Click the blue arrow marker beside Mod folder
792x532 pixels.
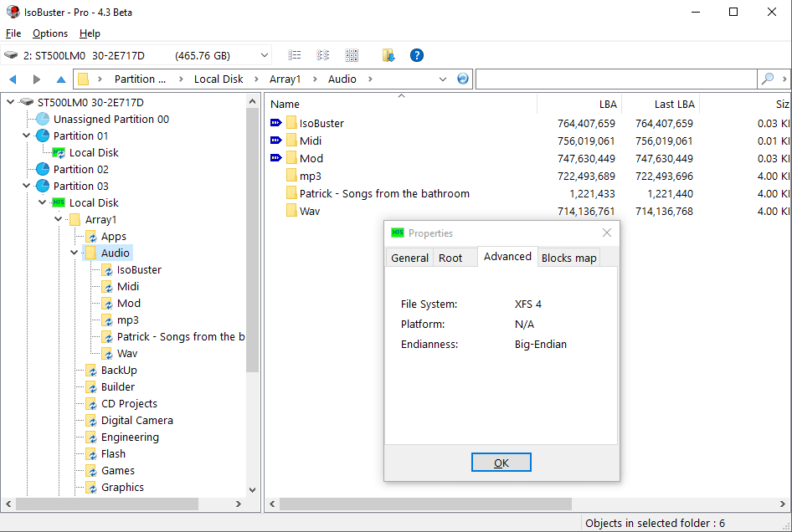(275, 158)
